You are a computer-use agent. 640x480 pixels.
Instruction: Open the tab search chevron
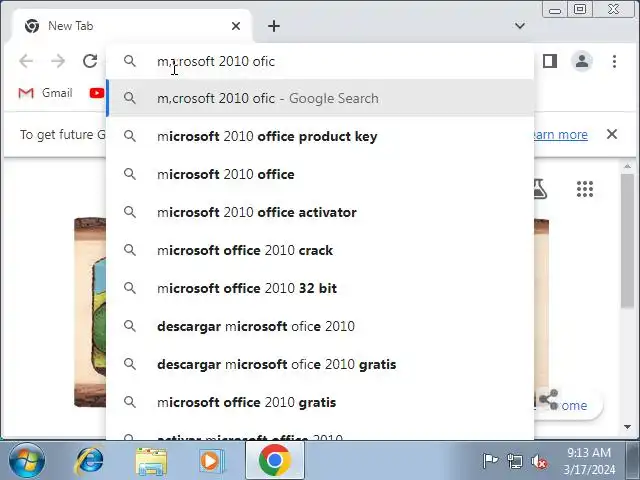pyautogui.click(x=520, y=26)
